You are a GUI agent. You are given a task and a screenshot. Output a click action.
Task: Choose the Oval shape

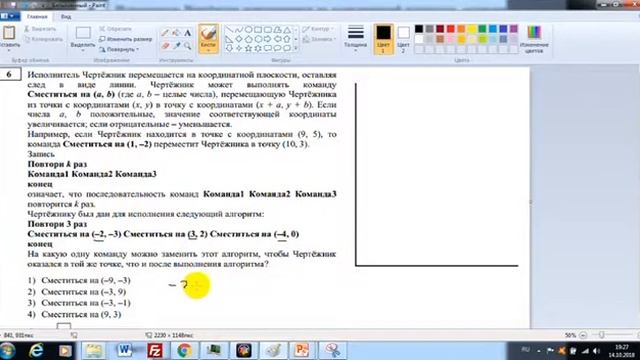coord(248,30)
